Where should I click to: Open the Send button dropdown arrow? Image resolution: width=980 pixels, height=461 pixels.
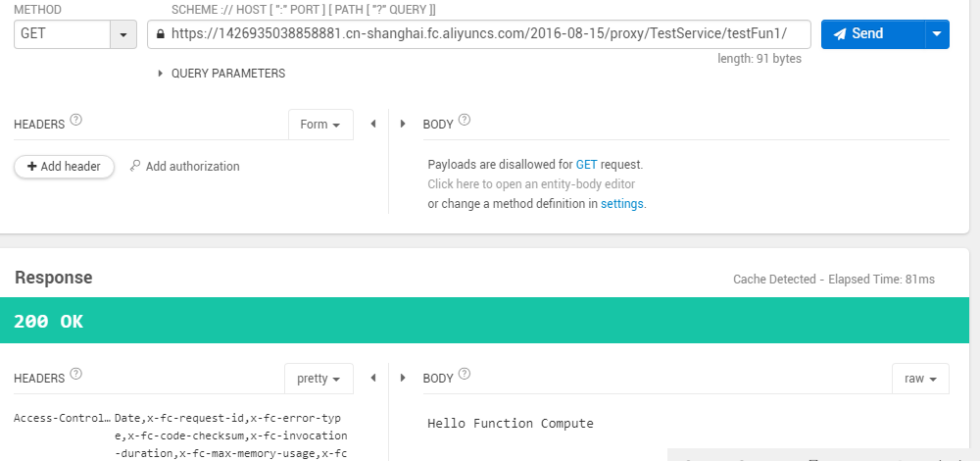tap(937, 34)
